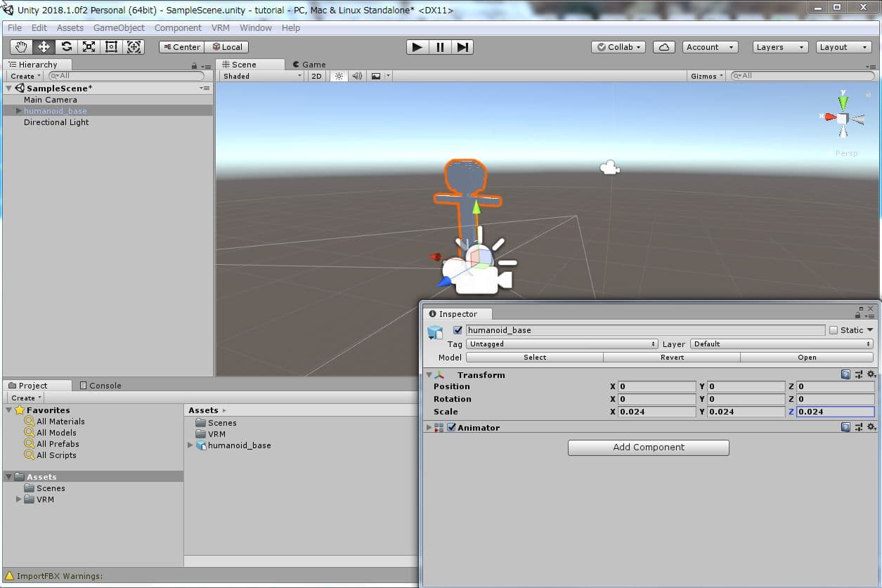882x588 pixels.
Task: Expand humanoid_base in the Hierarchy
Action: [x=18, y=111]
